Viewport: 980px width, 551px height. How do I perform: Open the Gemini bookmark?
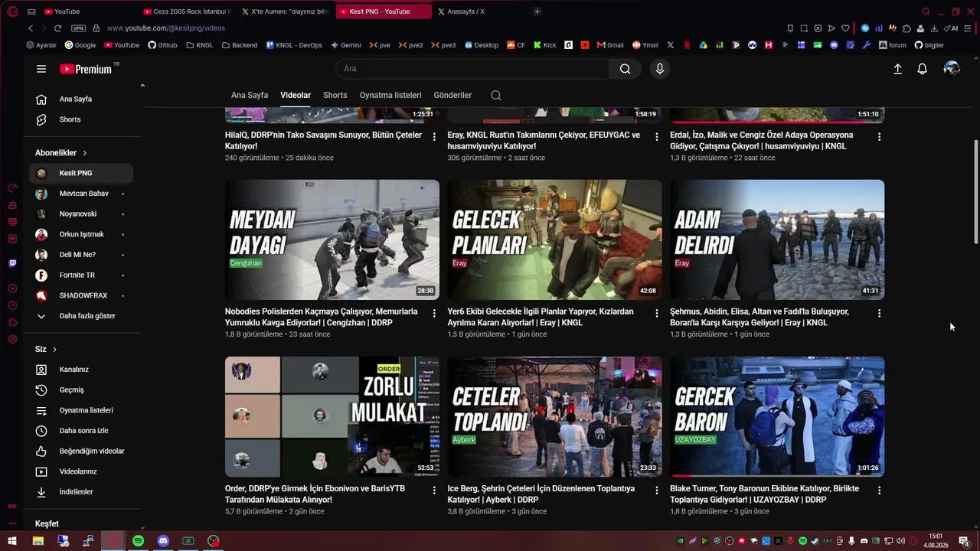pos(346,45)
